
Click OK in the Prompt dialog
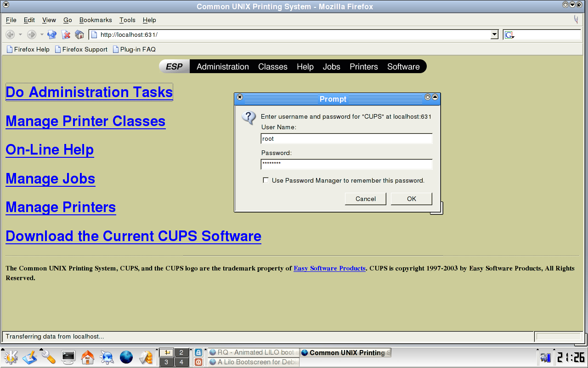(412, 199)
